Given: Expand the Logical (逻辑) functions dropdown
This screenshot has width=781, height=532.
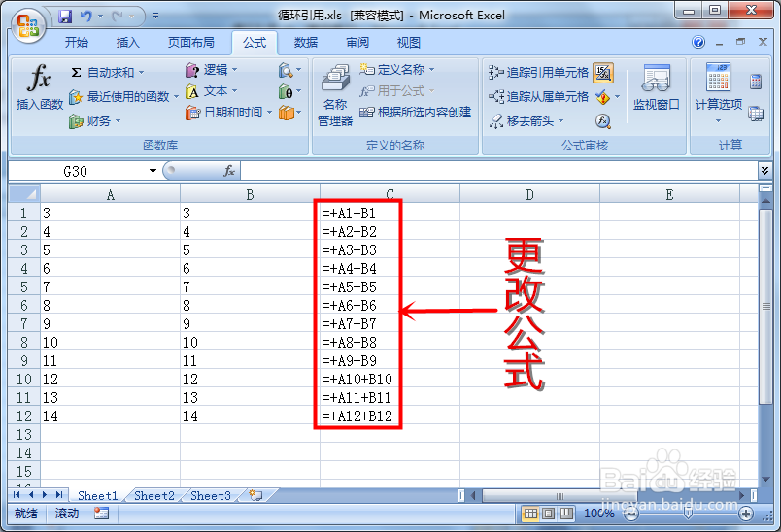Looking at the screenshot, I should pos(235,70).
